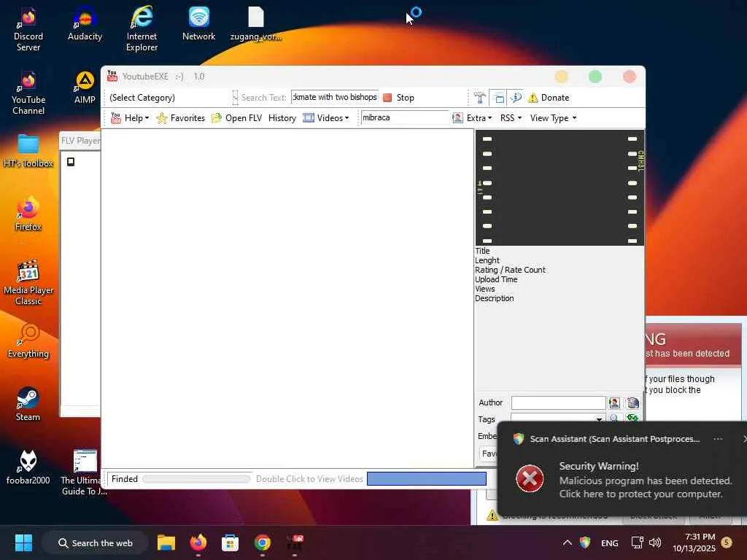
Task: Expand the Help menu
Action: [x=130, y=117]
